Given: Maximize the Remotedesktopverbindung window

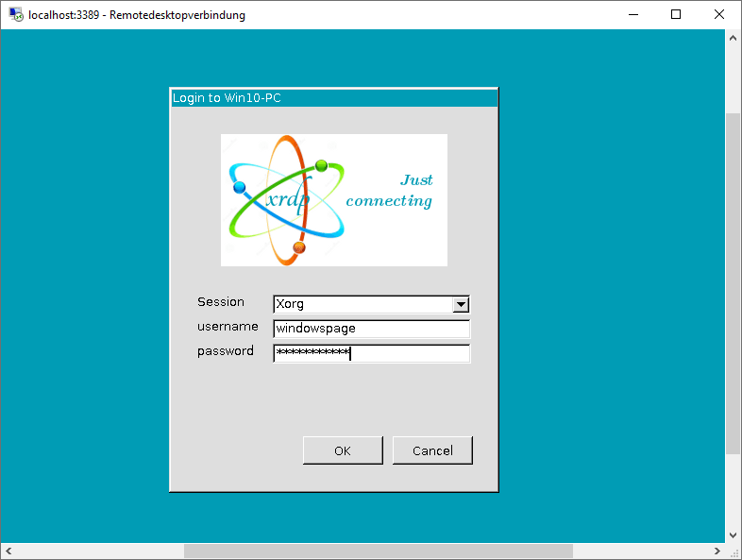Looking at the screenshot, I should pos(676,15).
